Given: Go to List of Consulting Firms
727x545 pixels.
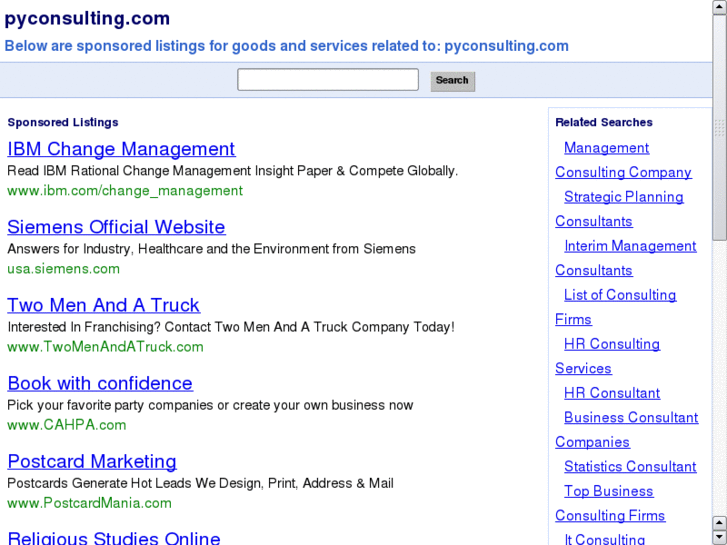Looking at the screenshot, I should tap(619, 295).
